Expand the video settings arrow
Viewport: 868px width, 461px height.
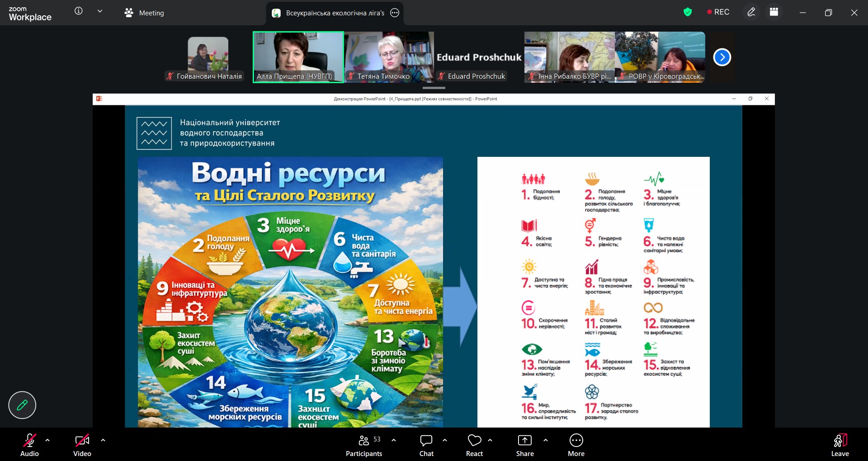point(103,440)
